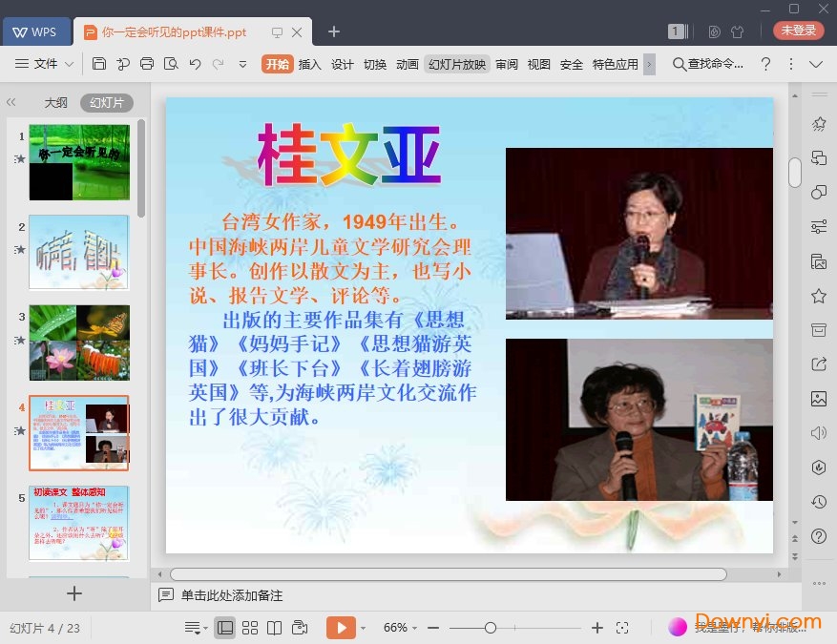Select slide 2 thumbnail

point(79,253)
